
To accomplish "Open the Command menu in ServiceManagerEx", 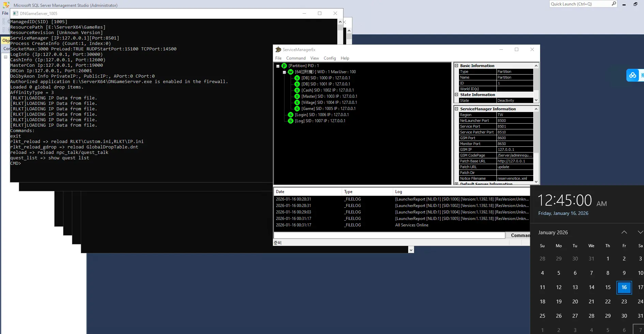I will coord(296,58).
